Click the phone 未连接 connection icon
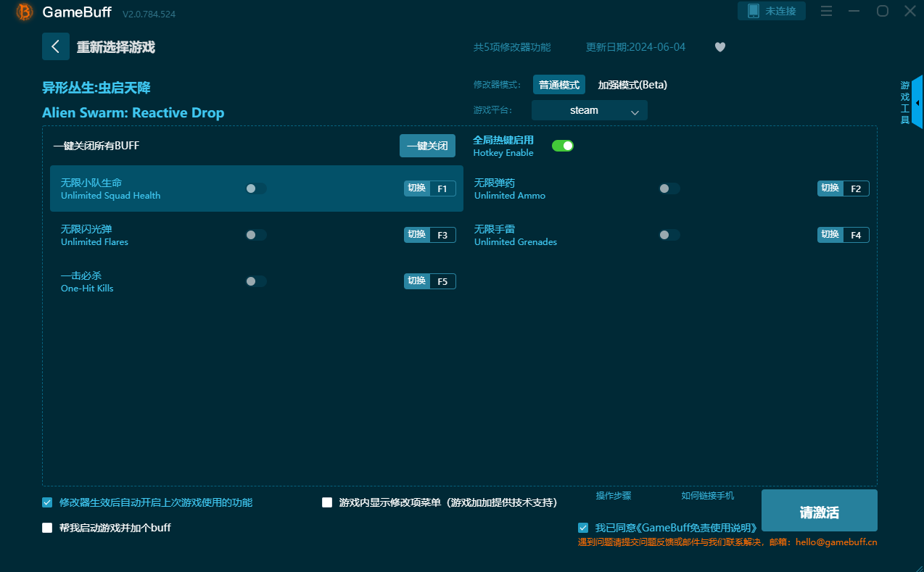The height and width of the screenshot is (572, 924). (x=772, y=11)
